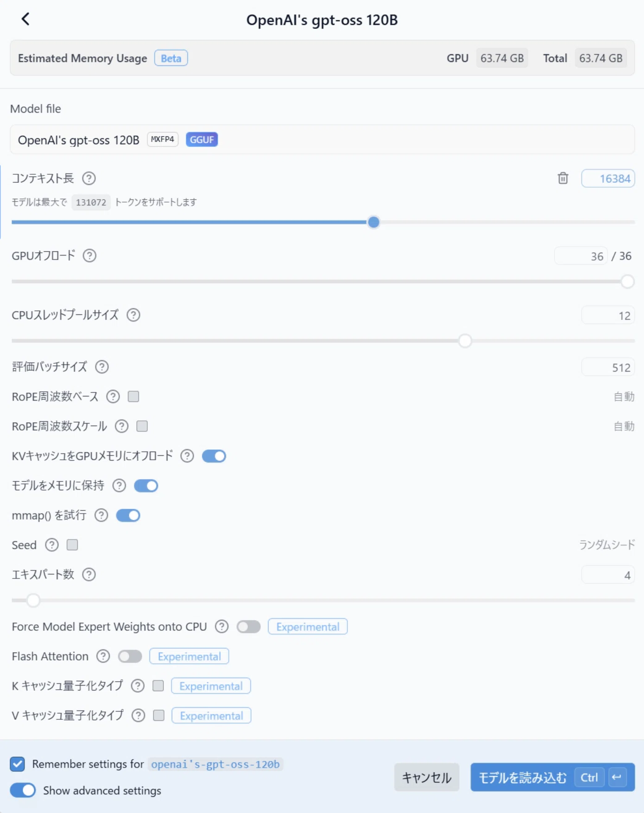Open help icon for Flash Attention
This screenshot has height=813, width=644.
[x=103, y=656]
